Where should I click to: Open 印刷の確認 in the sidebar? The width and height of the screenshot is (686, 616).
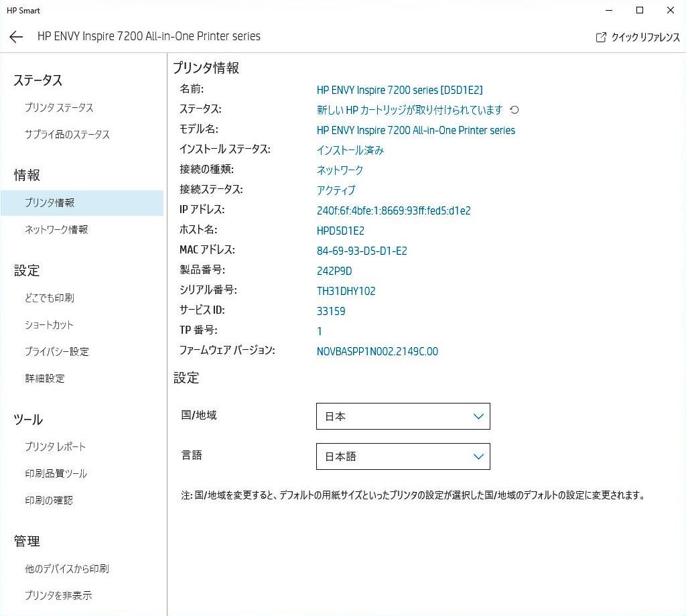tap(48, 500)
